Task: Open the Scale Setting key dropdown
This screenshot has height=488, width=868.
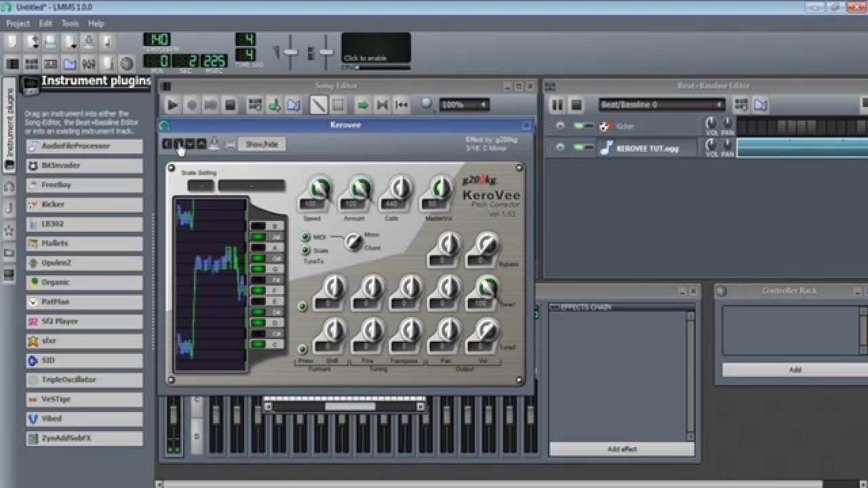Action: point(201,186)
